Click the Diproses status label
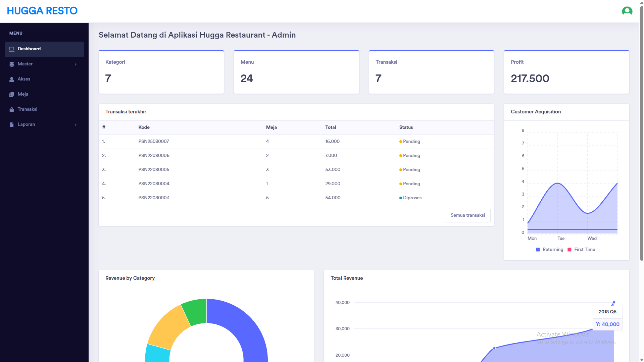The width and height of the screenshot is (644, 362). [412, 198]
